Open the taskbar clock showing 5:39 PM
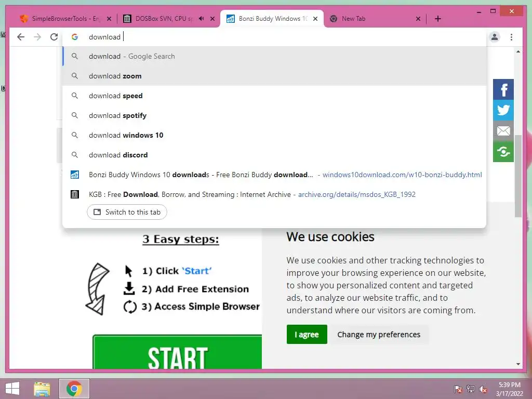The image size is (532, 399). [x=509, y=389]
